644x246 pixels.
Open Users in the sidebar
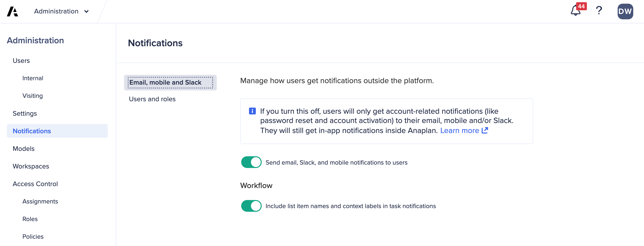click(21, 61)
